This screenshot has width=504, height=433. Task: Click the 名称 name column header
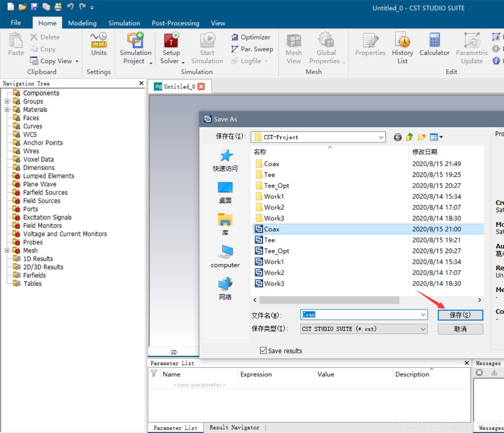[330, 152]
